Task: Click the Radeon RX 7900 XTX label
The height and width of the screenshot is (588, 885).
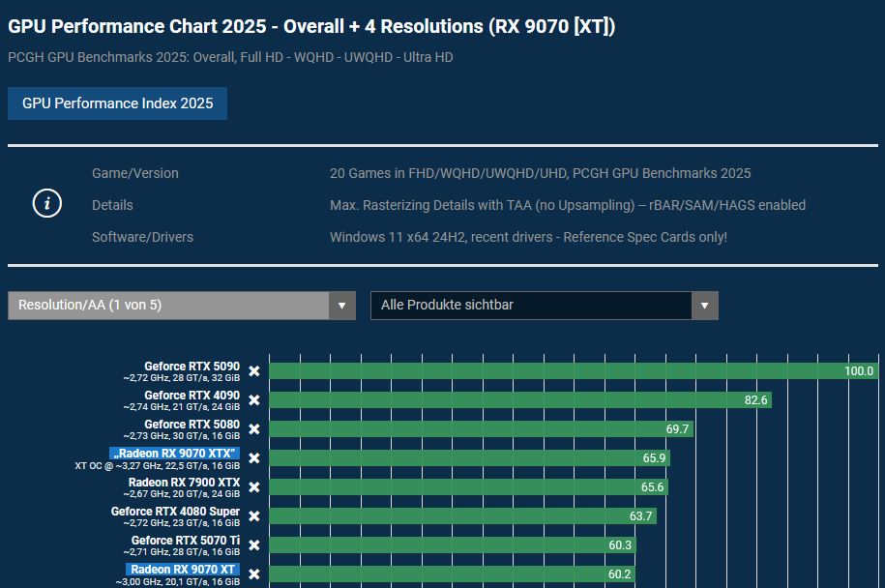Action: click(x=184, y=483)
